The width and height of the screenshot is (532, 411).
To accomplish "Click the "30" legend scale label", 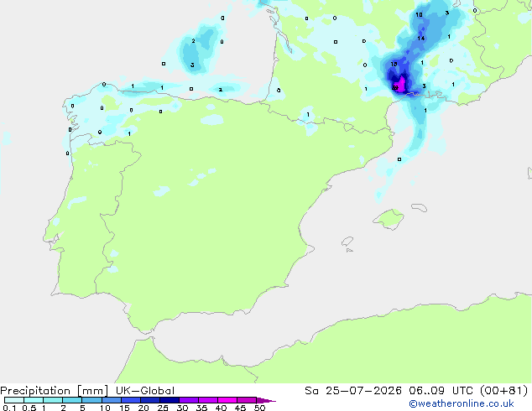I will coord(182,408).
